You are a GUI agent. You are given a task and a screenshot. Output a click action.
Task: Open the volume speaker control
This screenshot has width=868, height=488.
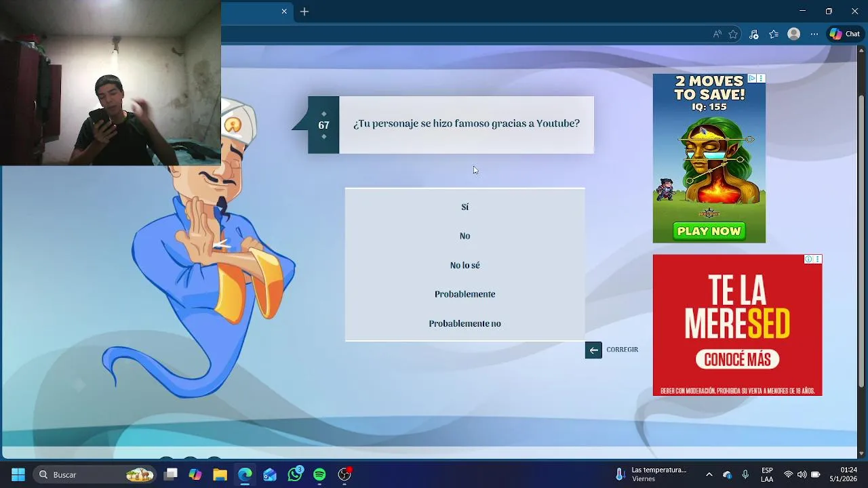pyautogui.click(x=802, y=474)
